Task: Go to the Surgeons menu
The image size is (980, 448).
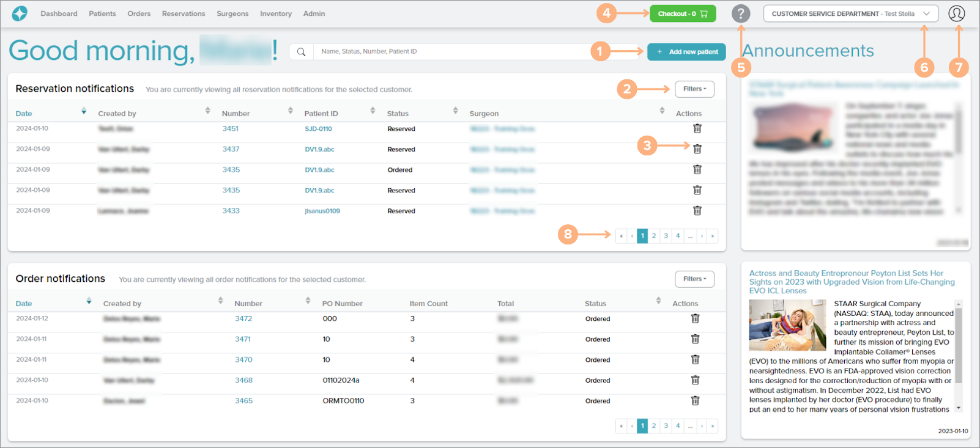Action: click(x=232, y=13)
